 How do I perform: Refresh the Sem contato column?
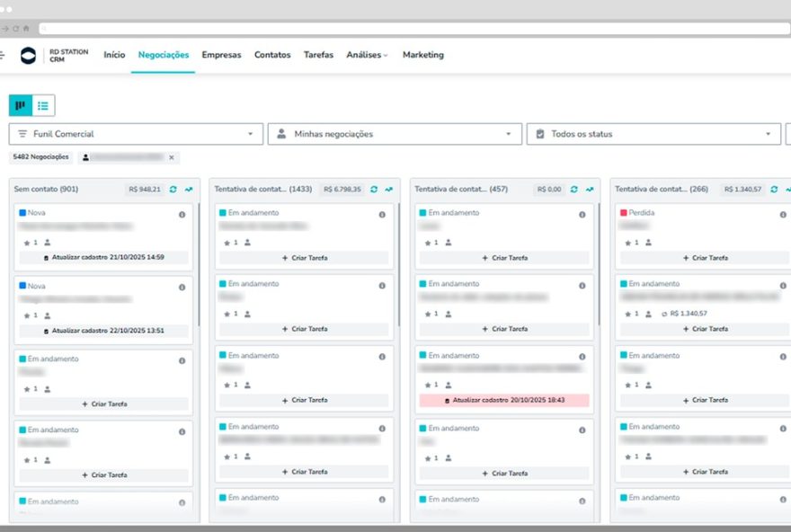point(173,190)
